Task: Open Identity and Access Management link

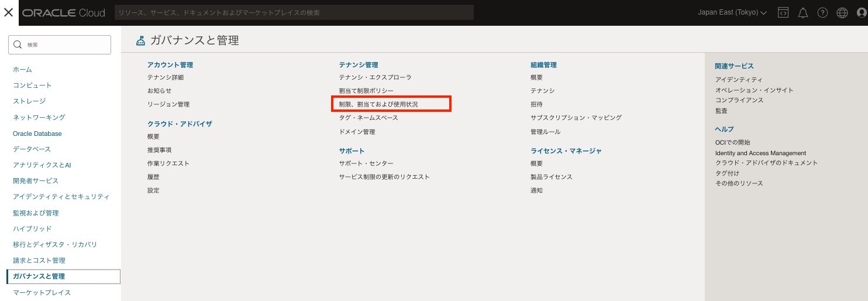Action: coord(760,153)
